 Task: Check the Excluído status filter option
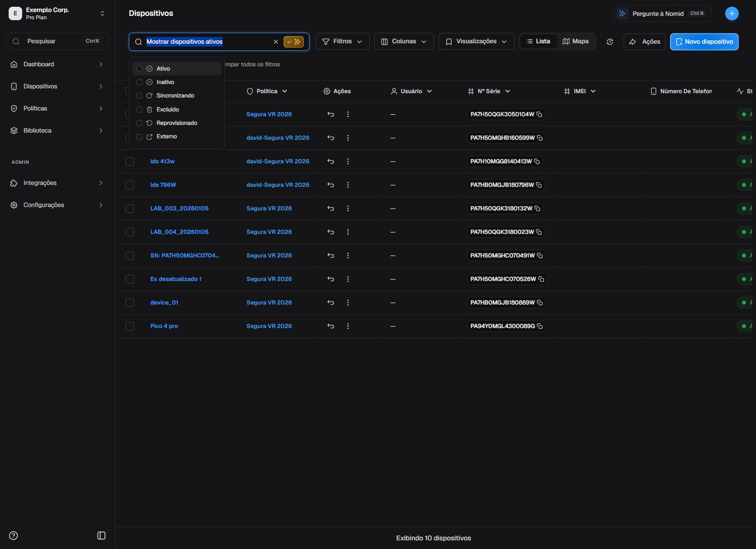coord(139,110)
